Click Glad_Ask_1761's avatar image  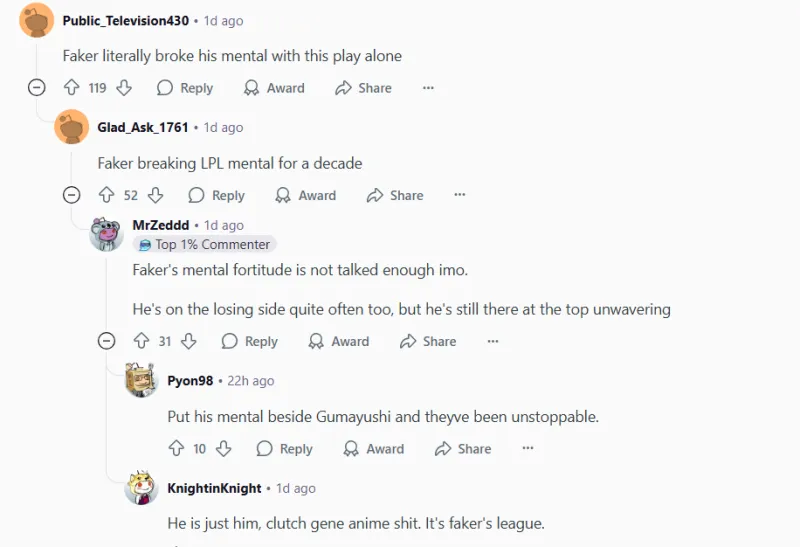tap(72, 128)
